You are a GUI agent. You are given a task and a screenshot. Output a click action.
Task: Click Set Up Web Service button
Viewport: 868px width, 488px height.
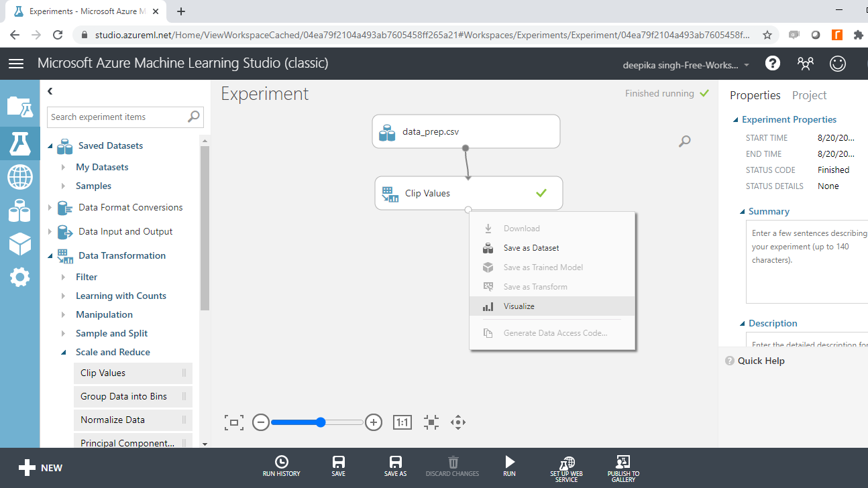click(x=567, y=469)
